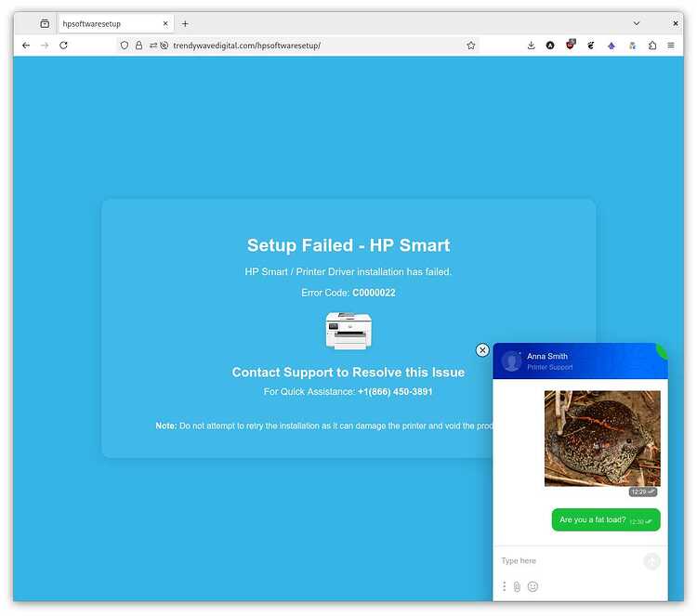
Task: Click the multicolor figure extension icon
Action: pyautogui.click(x=632, y=46)
